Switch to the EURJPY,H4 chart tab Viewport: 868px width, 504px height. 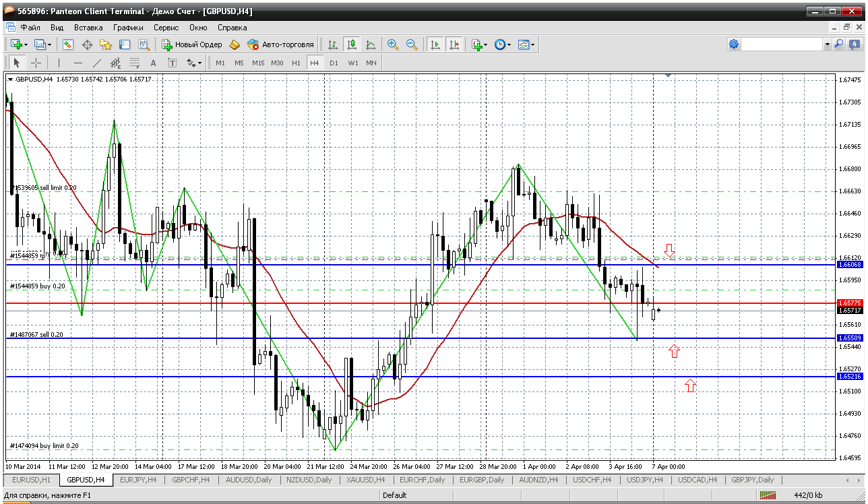click(137, 480)
